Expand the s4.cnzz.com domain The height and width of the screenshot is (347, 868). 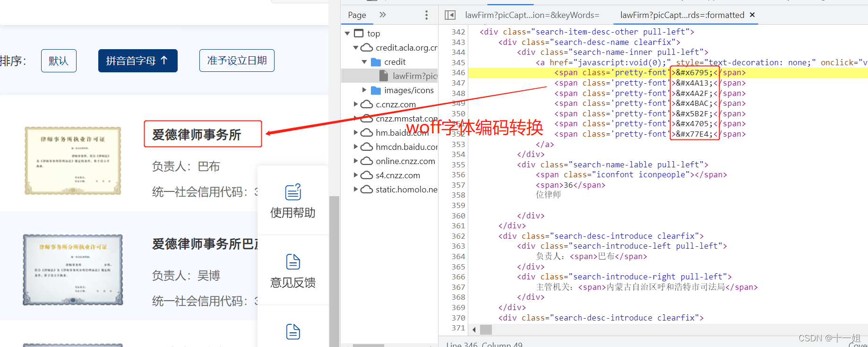click(356, 175)
